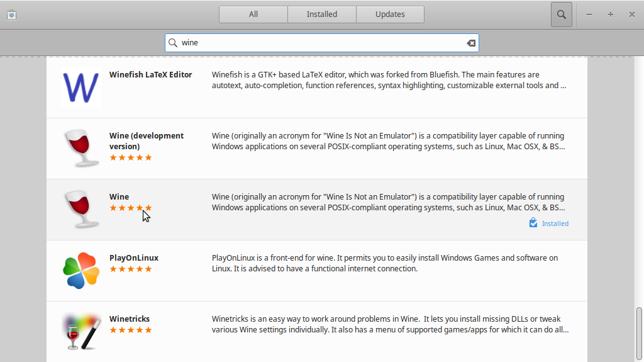Open the Winetricks wand icon
This screenshot has width=644, height=362.
pos(81,332)
